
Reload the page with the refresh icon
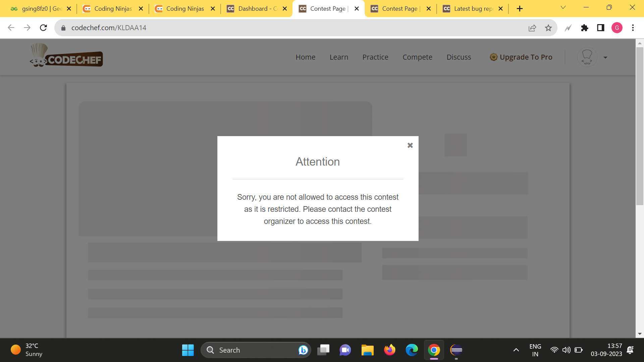[x=43, y=28]
